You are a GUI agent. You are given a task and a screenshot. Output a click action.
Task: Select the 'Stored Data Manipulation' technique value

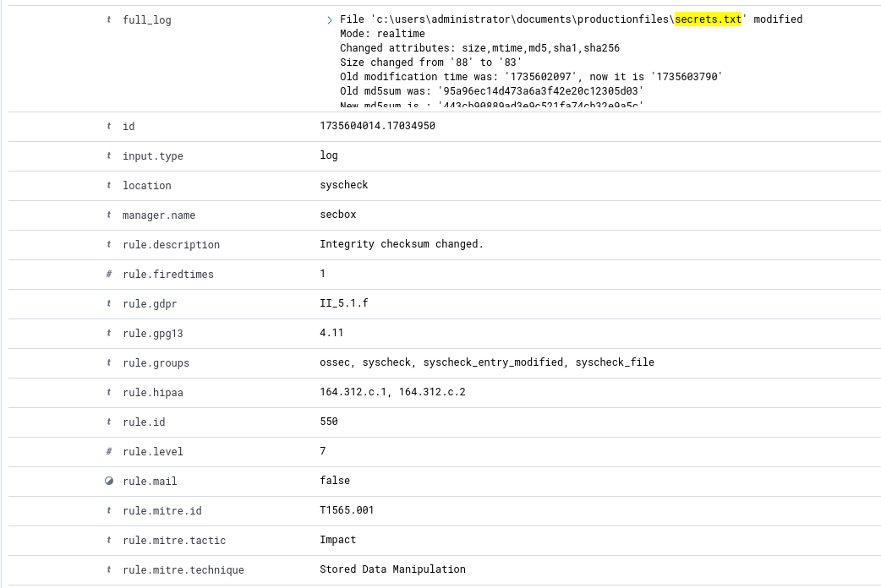point(392,569)
